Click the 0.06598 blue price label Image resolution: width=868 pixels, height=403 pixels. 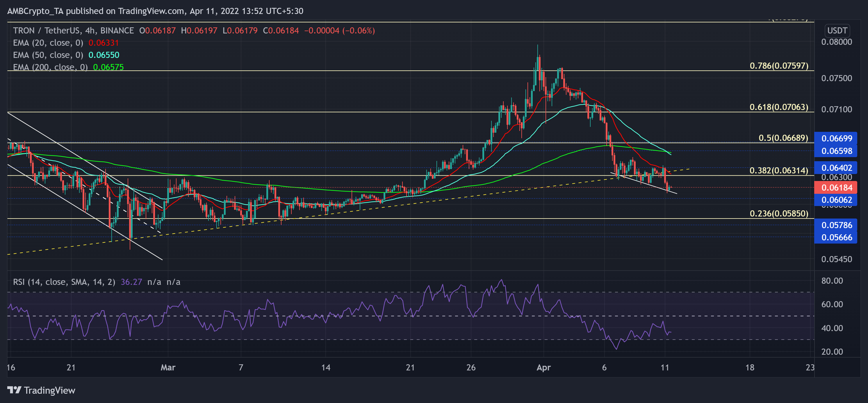click(x=836, y=151)
